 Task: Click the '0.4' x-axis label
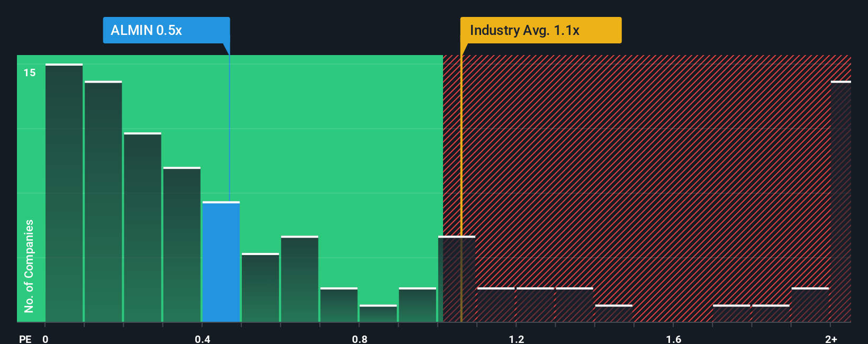pos(202,339)
